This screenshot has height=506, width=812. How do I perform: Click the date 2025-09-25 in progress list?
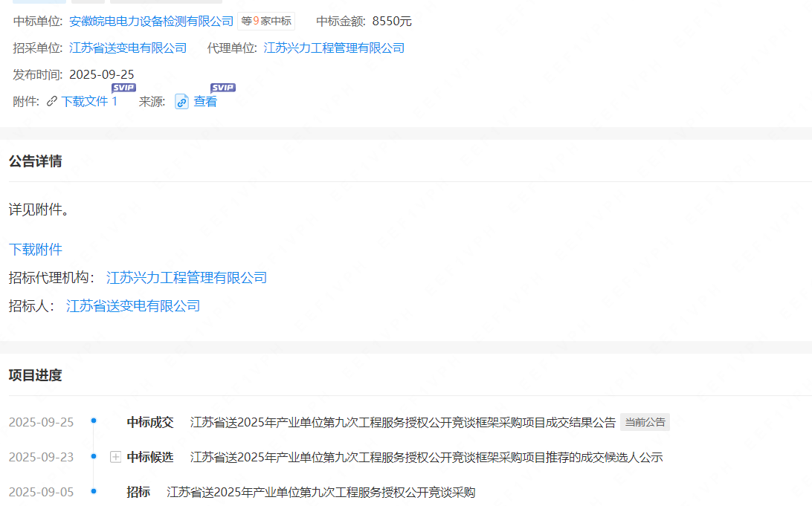42,422
